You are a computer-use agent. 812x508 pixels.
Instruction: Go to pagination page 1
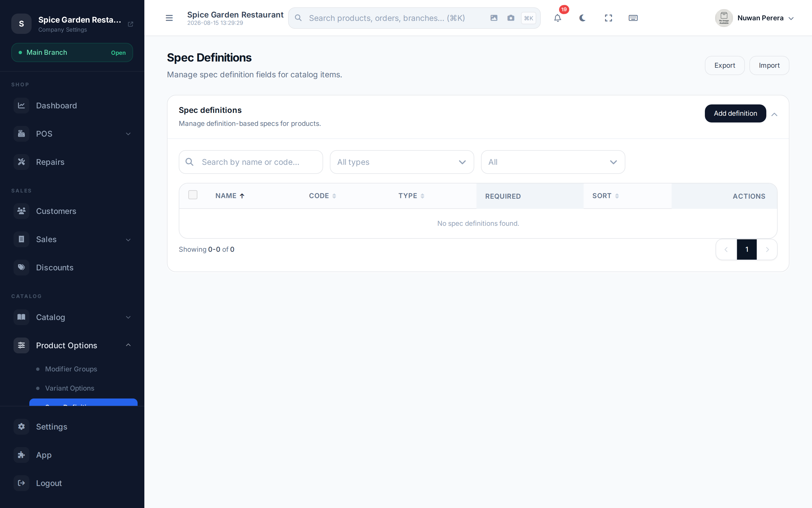click(x=747, y=249)
